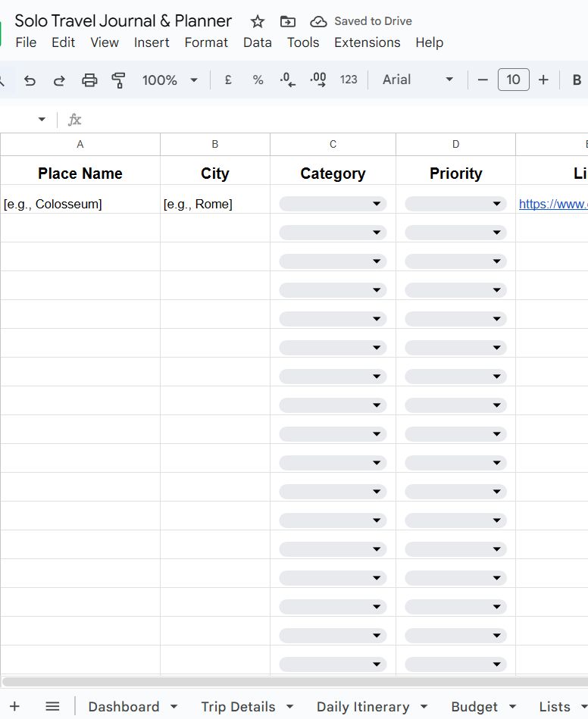The image size is (588, 719).
Task: Expand the Priority dropdown in the Colosseum row
Action: 455,204
